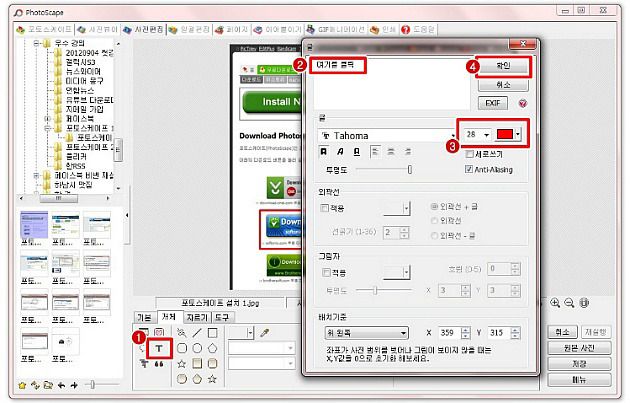Open the GIF애니메이션 tab
Screen dimensions: 630x403
click(336, 29)
